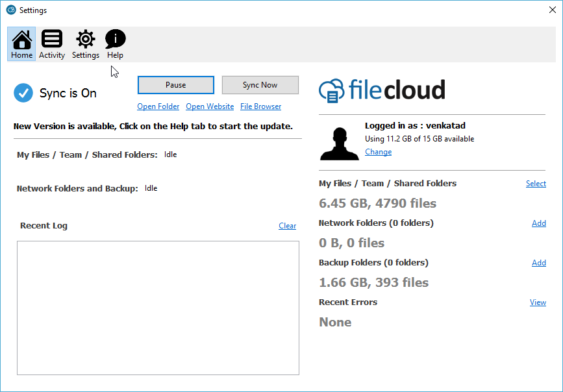This screenshot has height=392, width=563.
Task: Add a Network Folder
Action: pos(539,223)
